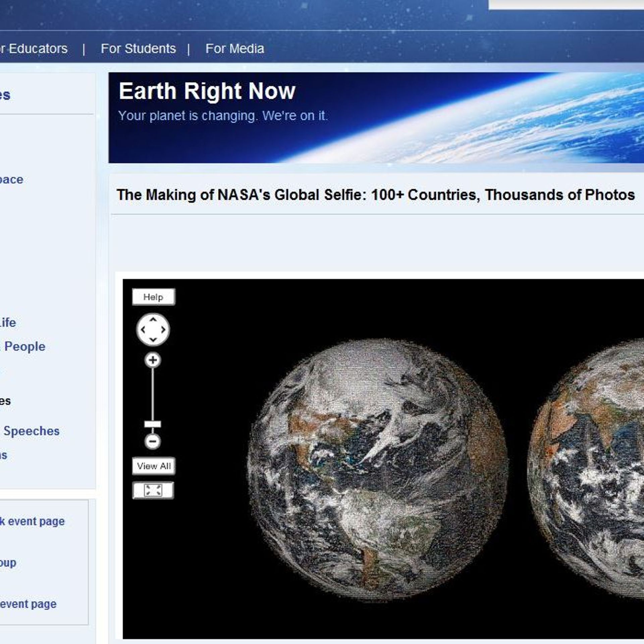Enter fullscreen with the expand icon

pos(153,490)
